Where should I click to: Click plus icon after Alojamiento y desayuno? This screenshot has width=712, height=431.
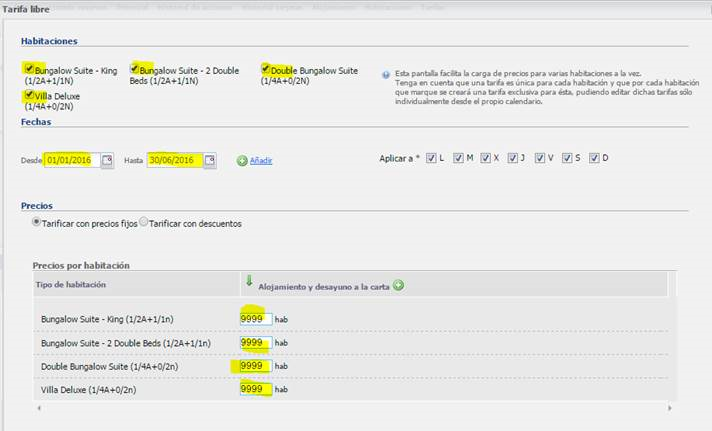399,286
